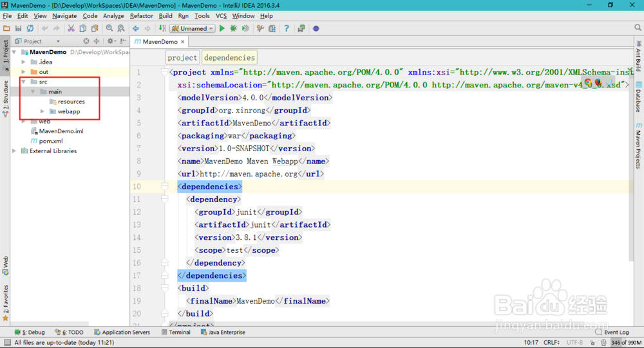Click the search everywhere magnifier
Viewport: 644px width, 348px height.
(638, 28)
